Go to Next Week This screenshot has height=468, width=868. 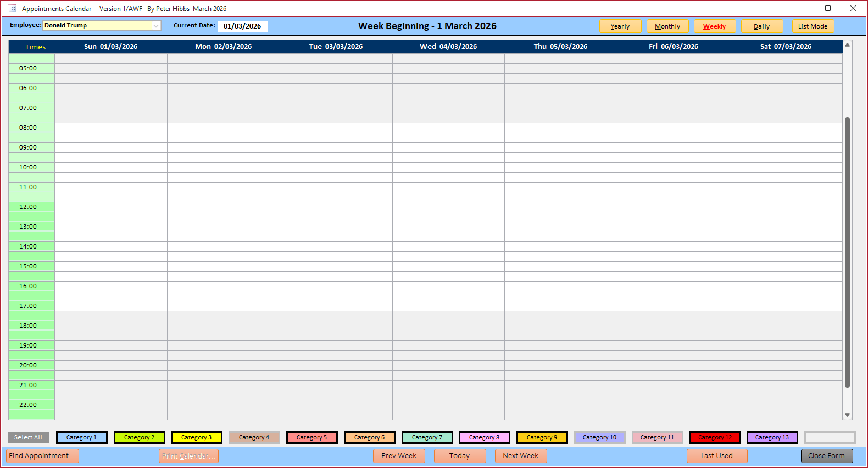pyautogui.click(x=521, y=456)
